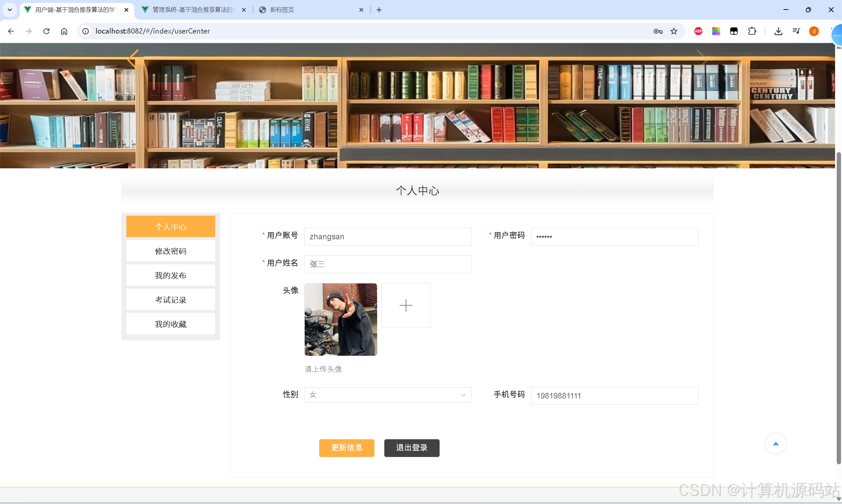Click the profile avatar in browser toolbar

pos(814,31)
